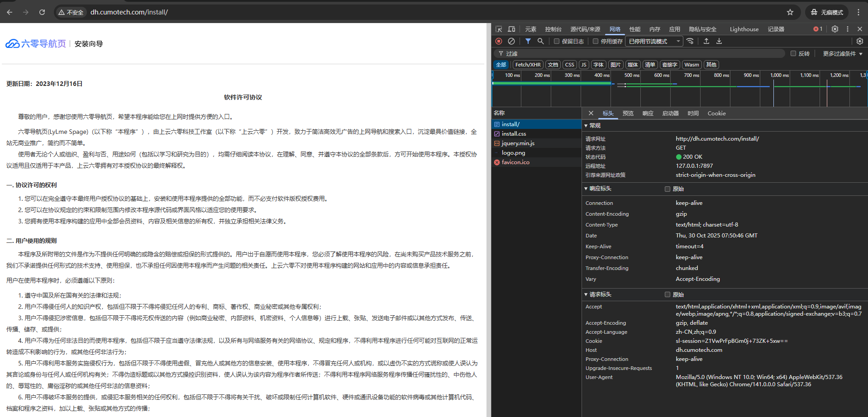Clear the network log

point(511,41)
